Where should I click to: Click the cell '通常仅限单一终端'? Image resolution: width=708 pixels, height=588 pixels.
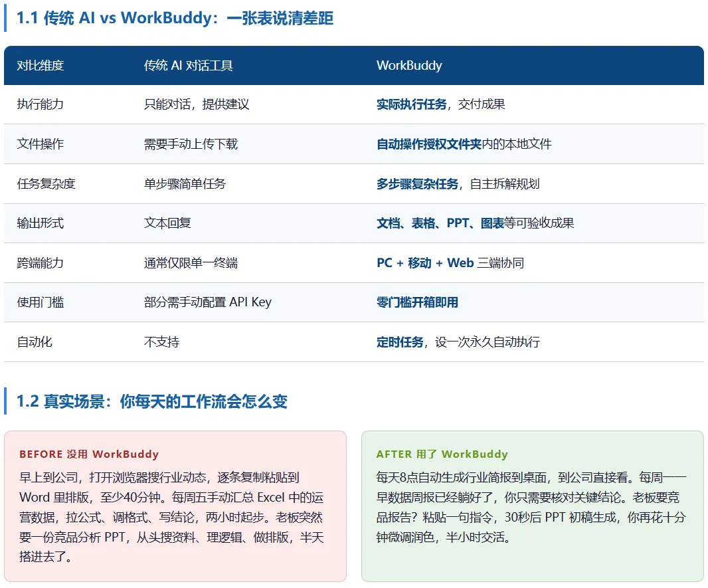tap(191, 263)
